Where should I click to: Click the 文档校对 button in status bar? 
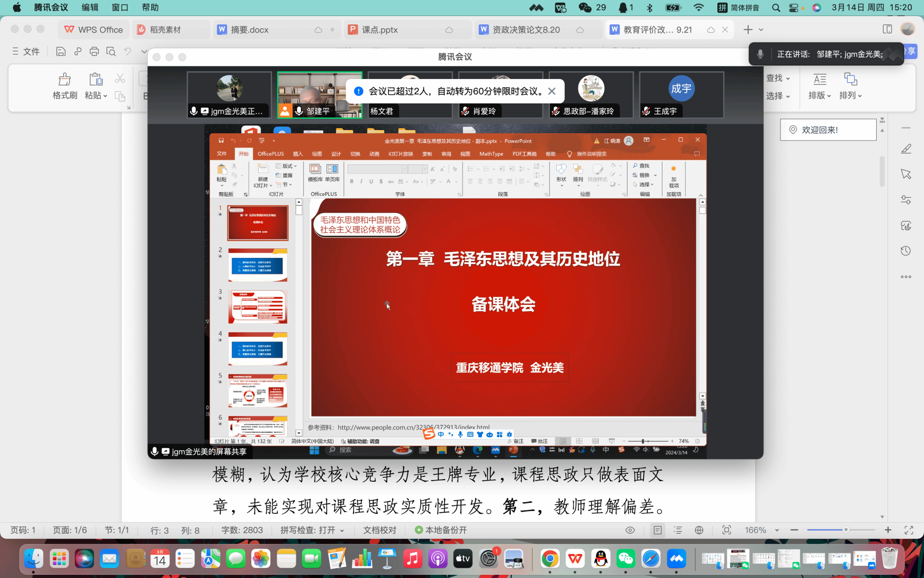click(379, 530)
